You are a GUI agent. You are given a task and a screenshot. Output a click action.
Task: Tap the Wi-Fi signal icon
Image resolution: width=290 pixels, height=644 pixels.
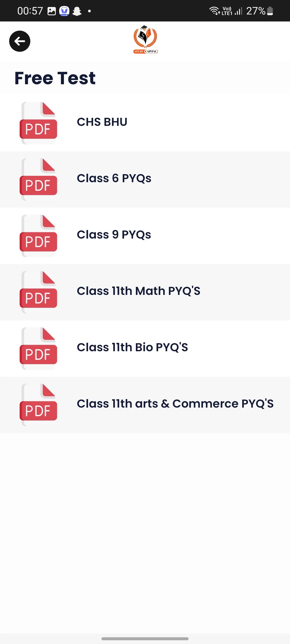(x=215, y=11)
